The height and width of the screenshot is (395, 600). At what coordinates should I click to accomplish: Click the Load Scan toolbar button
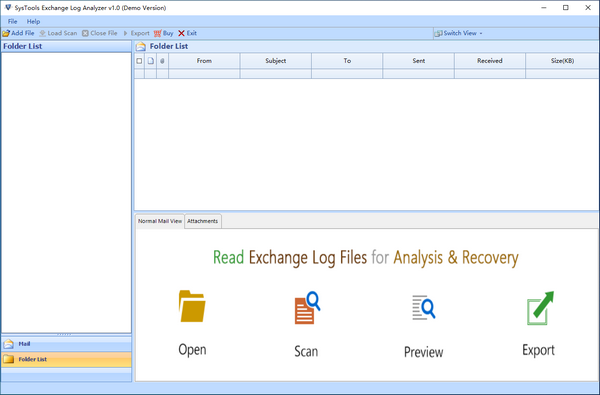[x=58, y=33]
